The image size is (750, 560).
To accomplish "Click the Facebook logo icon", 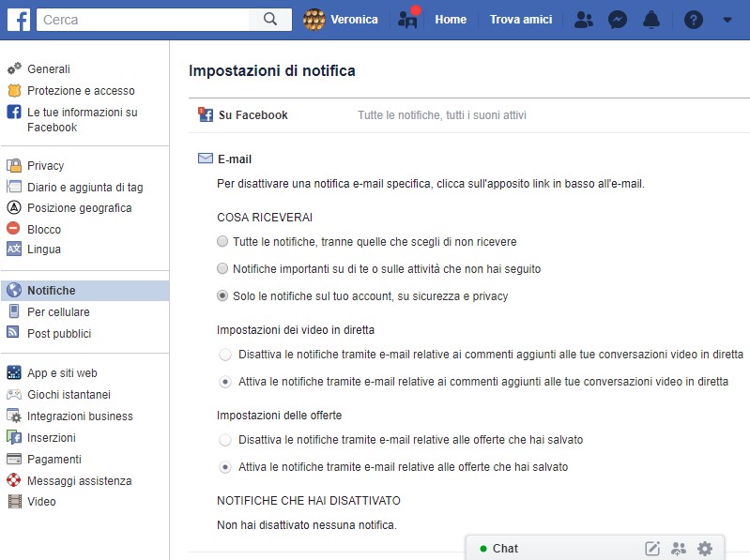I will [x=19, y=20].
